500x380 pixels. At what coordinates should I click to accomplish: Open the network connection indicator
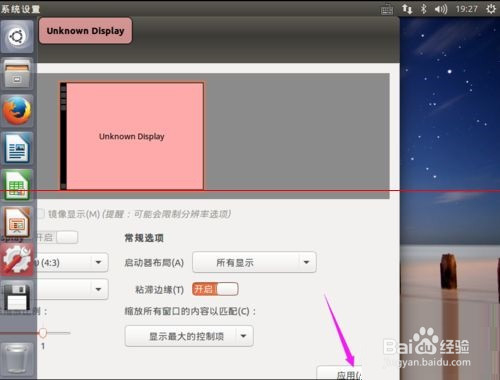coord(407,9)
